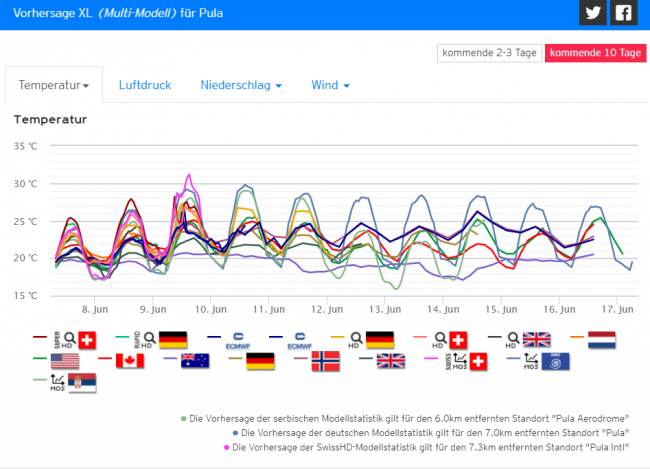Click the 15 °C axis label

(x=25, y=296)
